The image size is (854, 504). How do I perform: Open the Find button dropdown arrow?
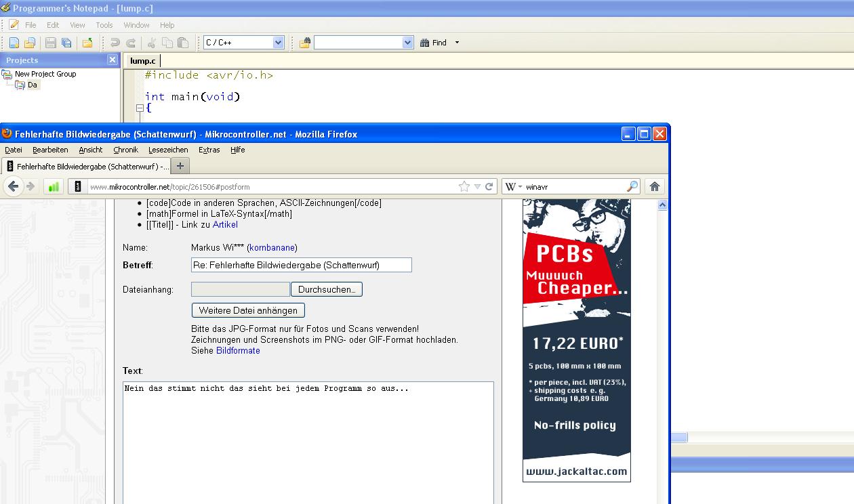pyautogui.click(x=457, y=43)
